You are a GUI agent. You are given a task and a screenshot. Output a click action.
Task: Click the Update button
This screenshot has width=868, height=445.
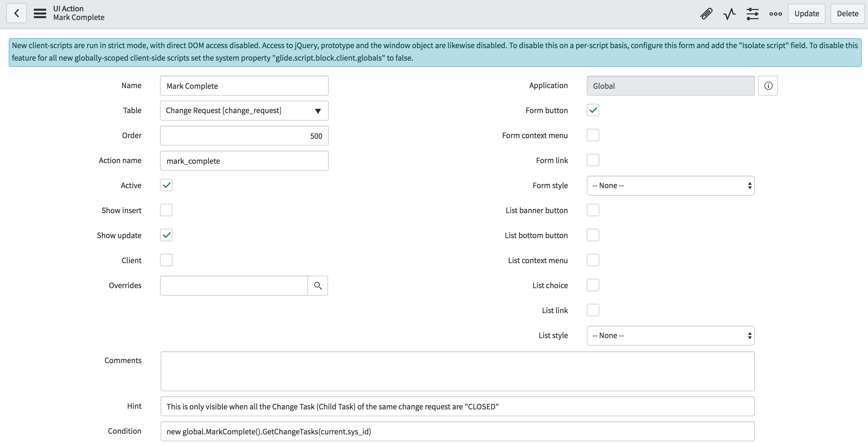(x=806, y=13)
